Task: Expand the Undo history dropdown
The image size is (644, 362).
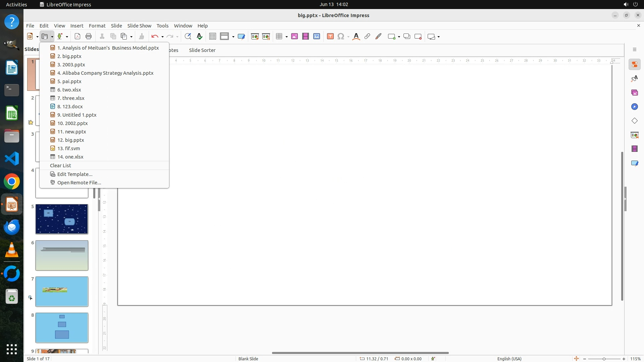Action: coord(162,37)
